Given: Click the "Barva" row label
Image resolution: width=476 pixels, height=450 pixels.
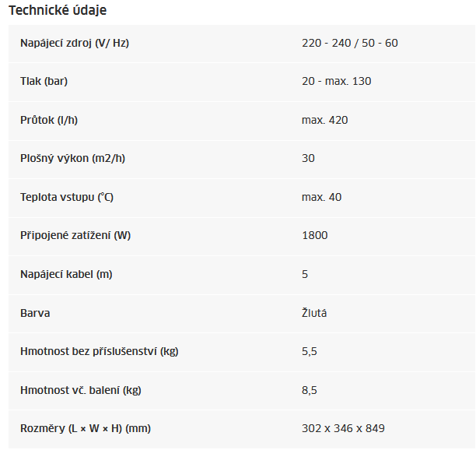Looking at the screenshot, I should click(x=35, y=313).
